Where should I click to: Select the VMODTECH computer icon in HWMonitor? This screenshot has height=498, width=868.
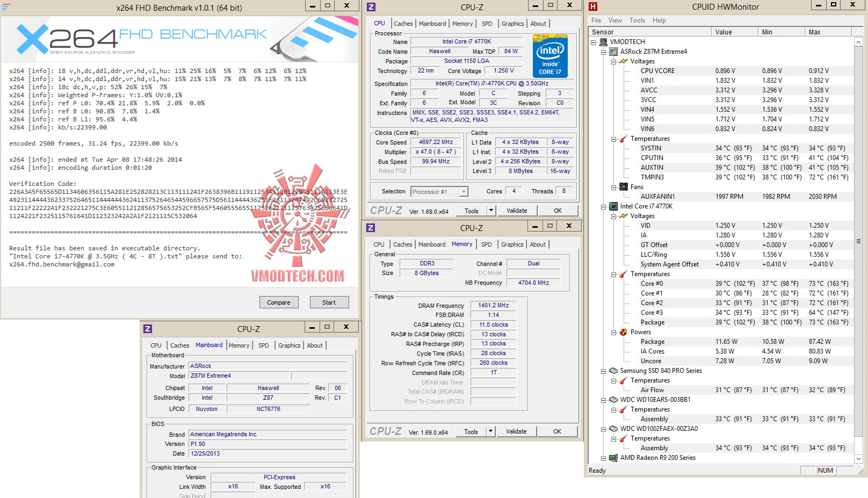(604, 42)
